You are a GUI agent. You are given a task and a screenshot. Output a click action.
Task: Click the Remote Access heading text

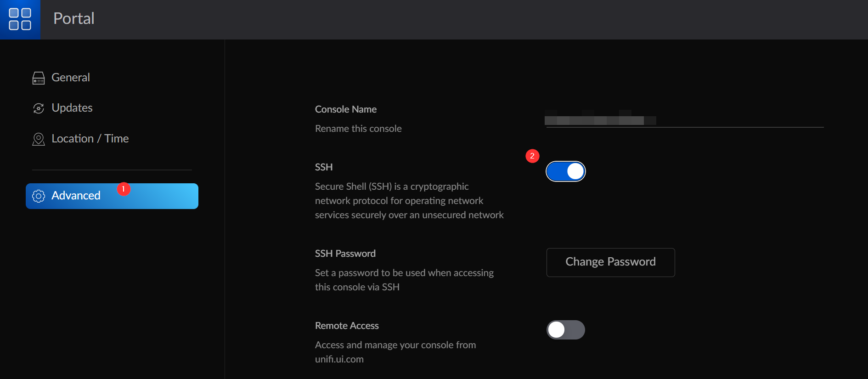click(347, 326)
